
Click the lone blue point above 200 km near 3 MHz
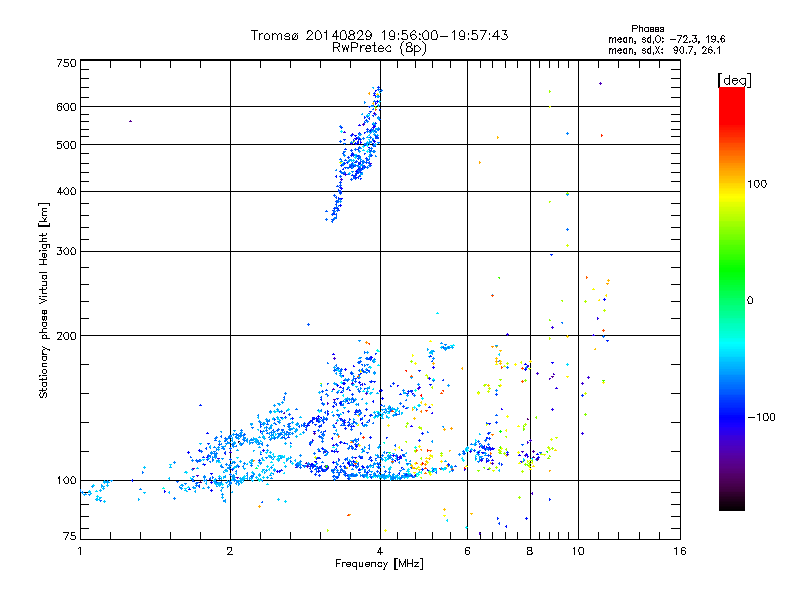pos(308,324)
